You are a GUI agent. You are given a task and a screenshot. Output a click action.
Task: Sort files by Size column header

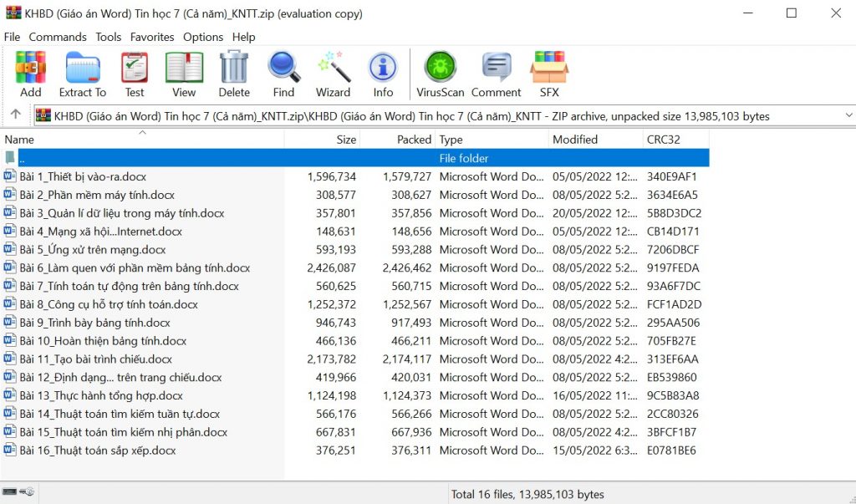346,140
